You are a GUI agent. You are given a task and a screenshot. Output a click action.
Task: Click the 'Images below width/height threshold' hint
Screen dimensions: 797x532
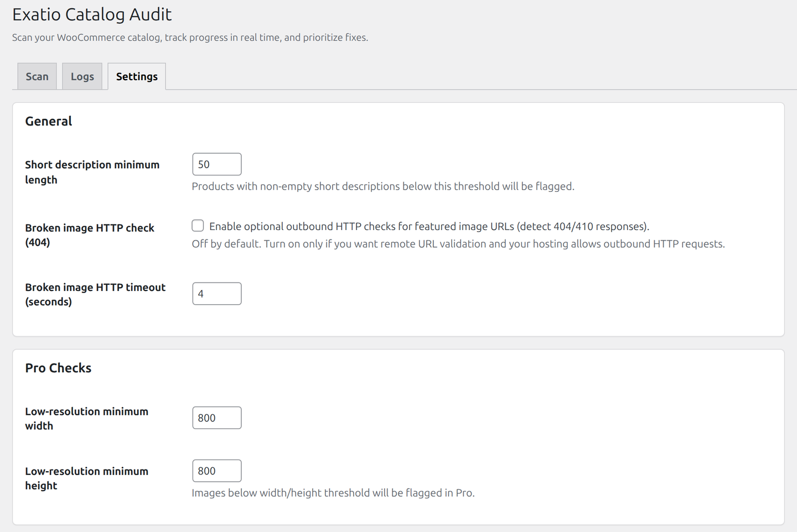point(333,493)
